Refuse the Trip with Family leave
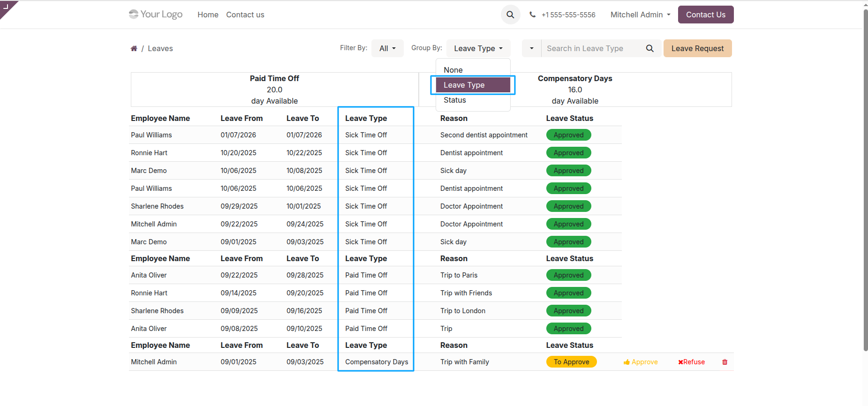The height and width of the screenshot is (406, 868). point(691,362)
